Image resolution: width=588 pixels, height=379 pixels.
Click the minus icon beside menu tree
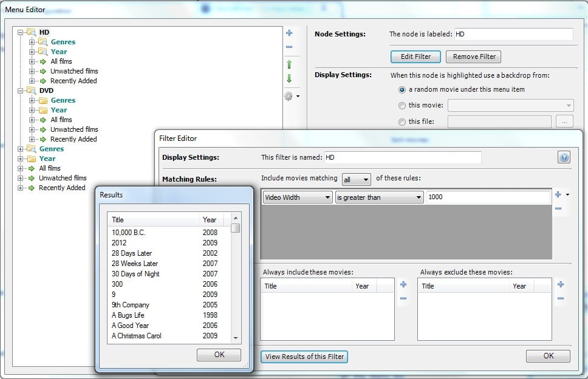tap(289, 47)
